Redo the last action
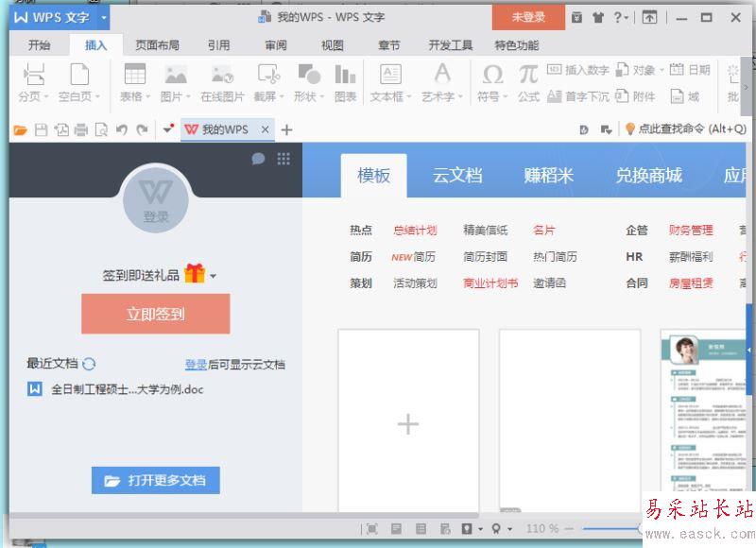This screenshot has height=548, width=756. click(x=142, y=129)
